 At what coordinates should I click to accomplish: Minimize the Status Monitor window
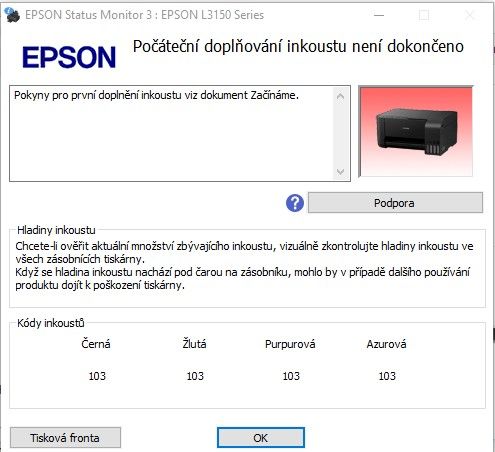coord(379,15)
